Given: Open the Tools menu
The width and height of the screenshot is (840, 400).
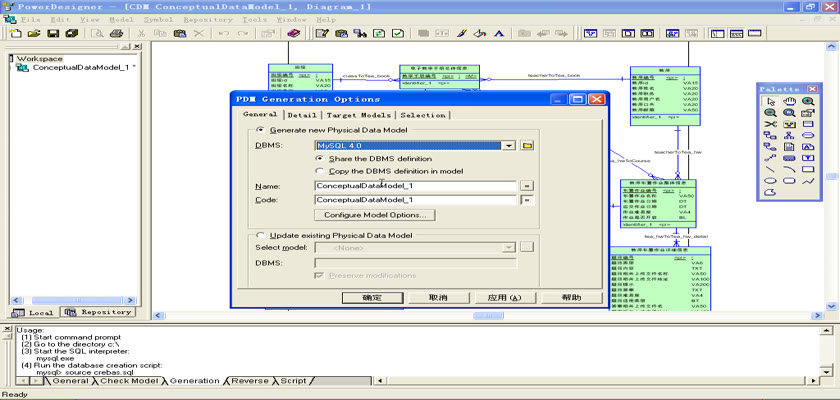Looking at the screenshot, I should pyautogui.click(x=254, y=19).
